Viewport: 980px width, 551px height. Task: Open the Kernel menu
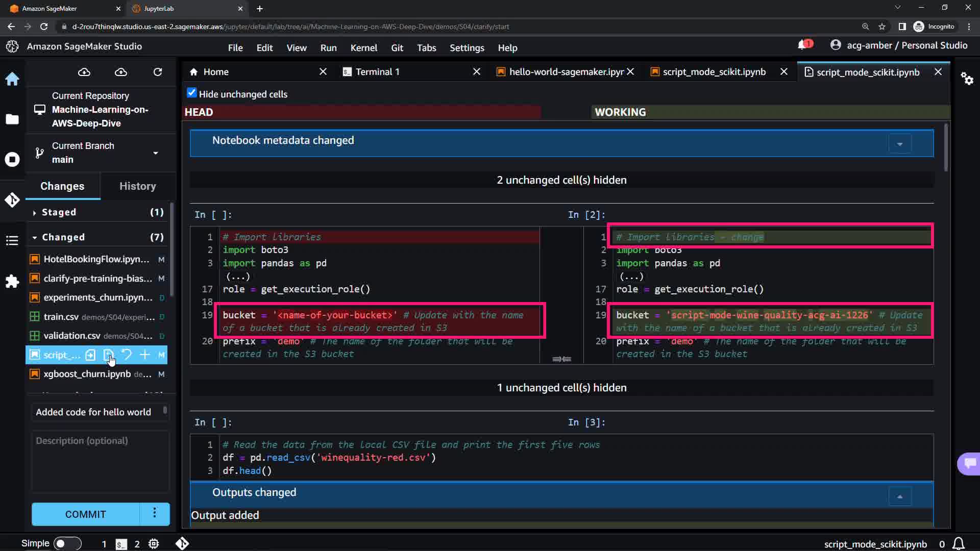(363, 48)
